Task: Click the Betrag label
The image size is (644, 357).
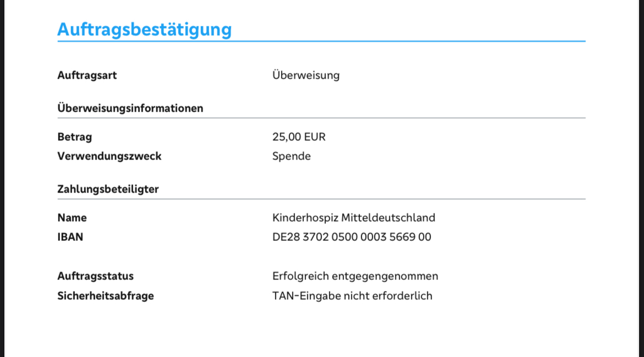Action: 74,137
